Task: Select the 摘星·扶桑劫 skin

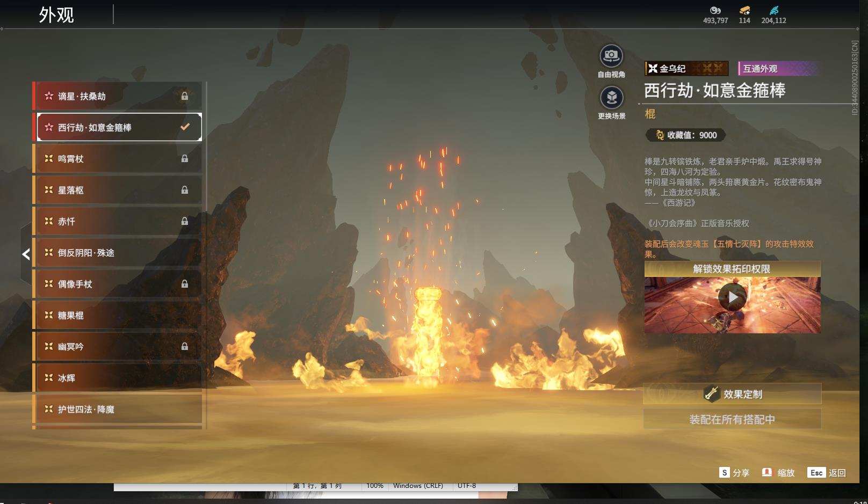Action: coord(117,96)
